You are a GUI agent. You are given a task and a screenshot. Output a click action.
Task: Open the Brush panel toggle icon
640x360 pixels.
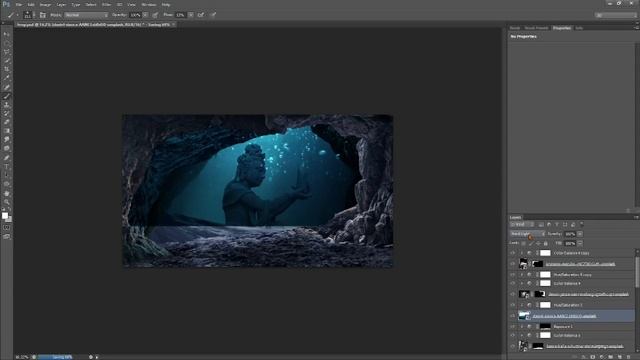coord(42,15)
